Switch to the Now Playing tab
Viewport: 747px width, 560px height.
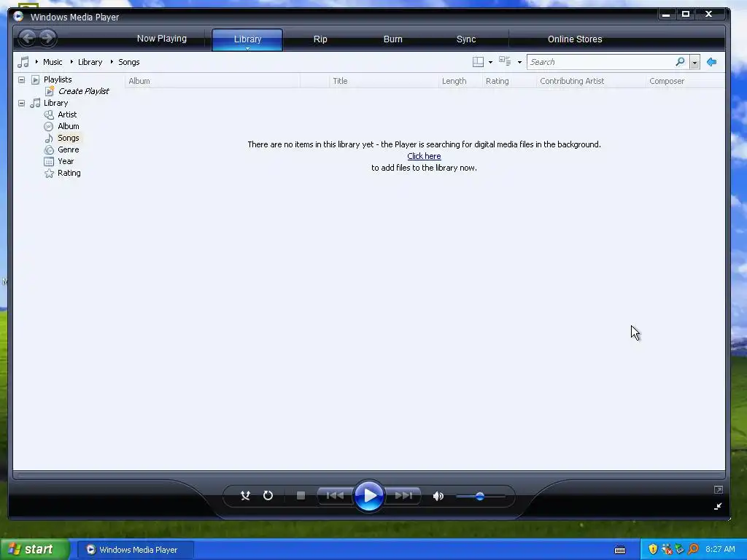coord(162,39)
